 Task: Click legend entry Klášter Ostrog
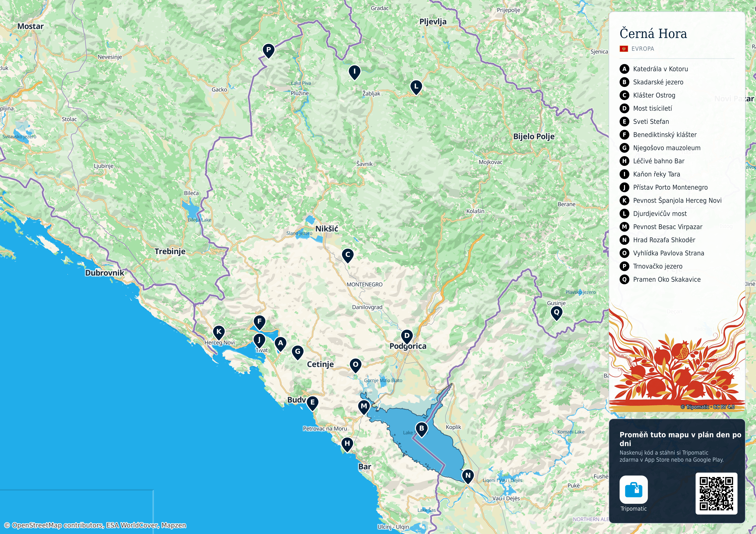pyautogui.click(x=654, y=95)
